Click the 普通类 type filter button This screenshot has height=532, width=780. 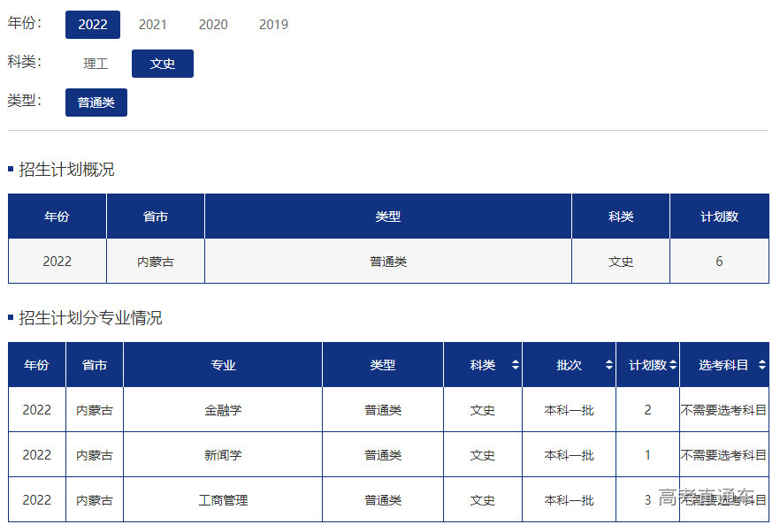pos(96,103)
